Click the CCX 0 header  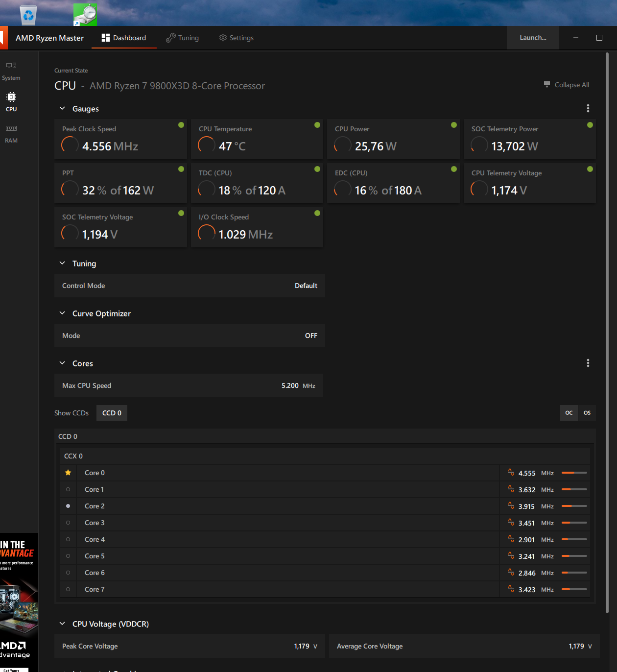pos(325,456)
